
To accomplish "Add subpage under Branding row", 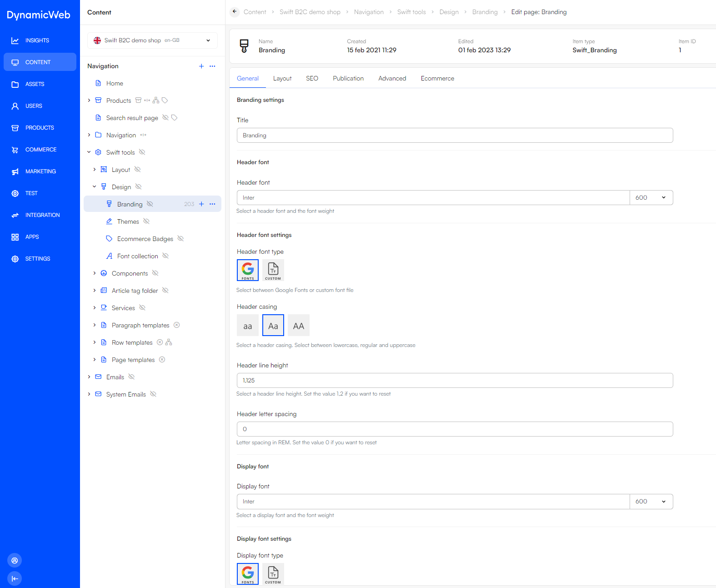I will pyautogui.click(x=201, y=204).
